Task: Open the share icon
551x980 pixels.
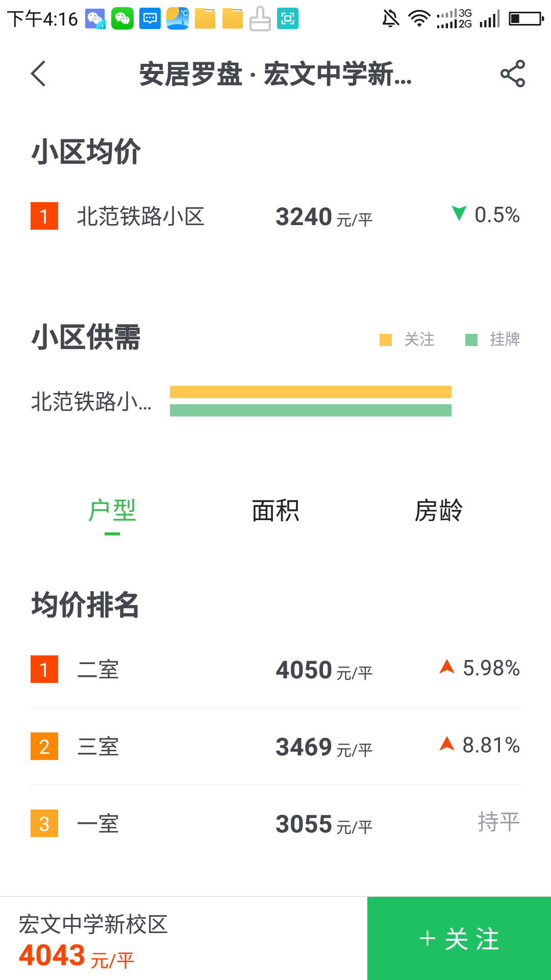Action: 512,73
